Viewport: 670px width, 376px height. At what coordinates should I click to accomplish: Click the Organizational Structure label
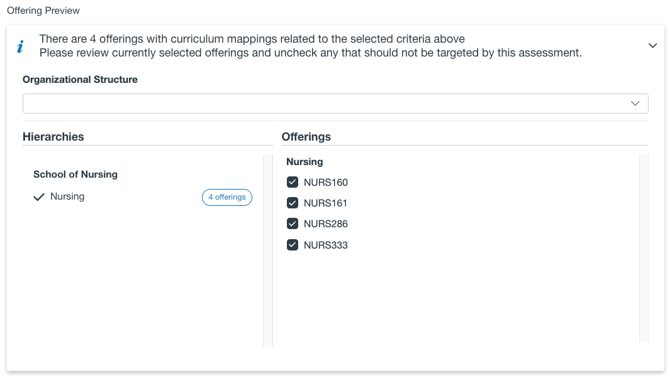point(80,79)
